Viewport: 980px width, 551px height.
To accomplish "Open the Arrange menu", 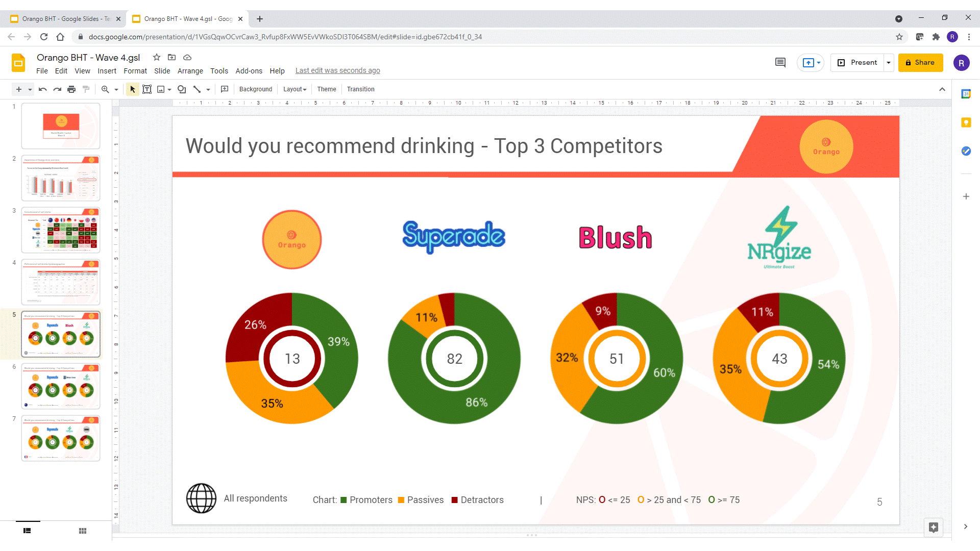I will [190, 71].
